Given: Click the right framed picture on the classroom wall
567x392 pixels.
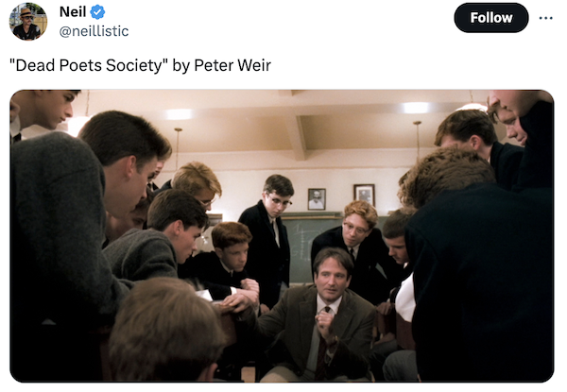Looking at the screenshot, I should tap(364, 195).
